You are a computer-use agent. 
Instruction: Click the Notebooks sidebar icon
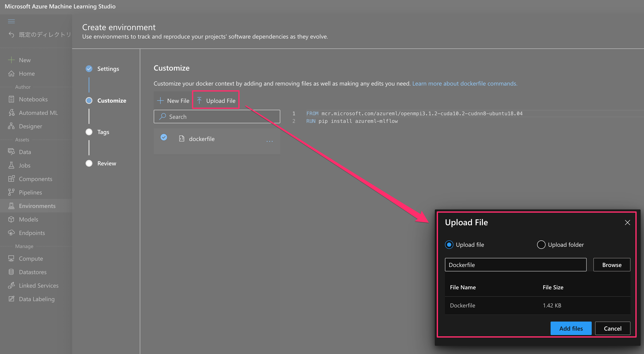click(11, 99)
